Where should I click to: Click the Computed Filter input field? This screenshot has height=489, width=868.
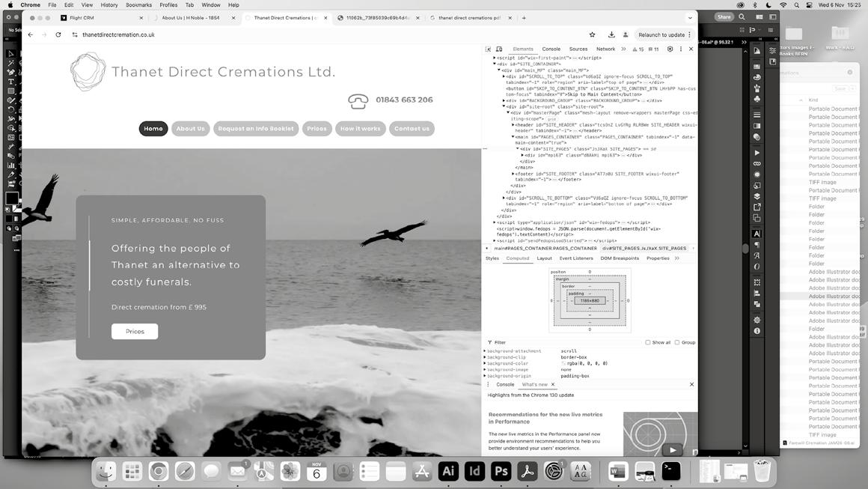(565, 342)
